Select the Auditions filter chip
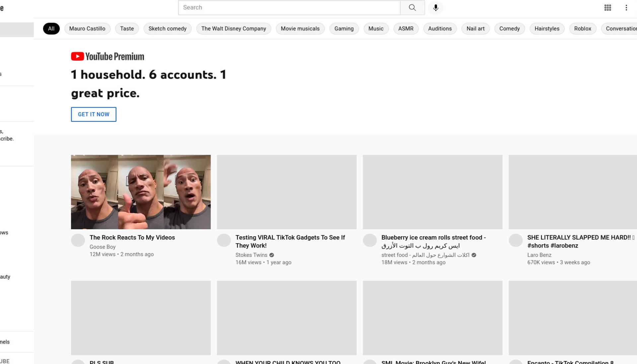The image size is (637, 364). point(440,29)
